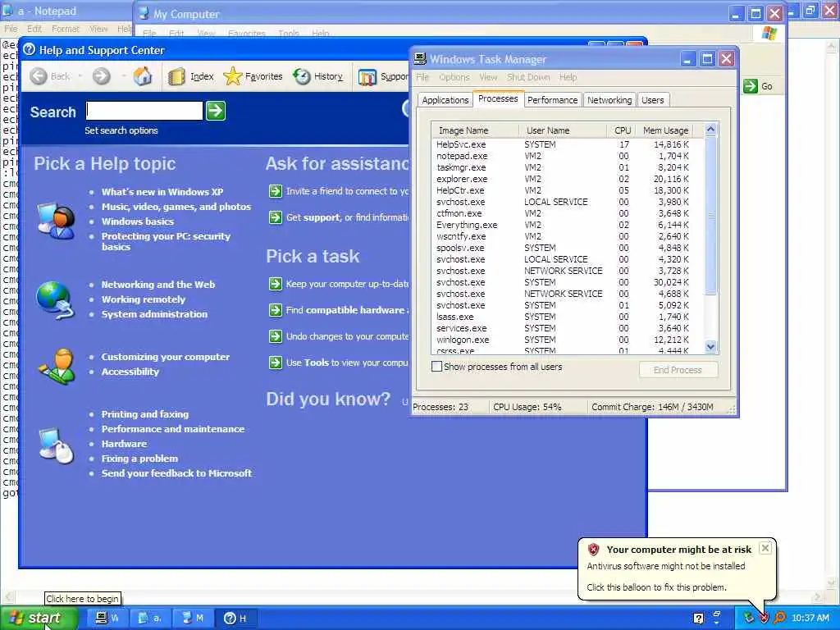Open Task Manager View menu

coord(488,77)
